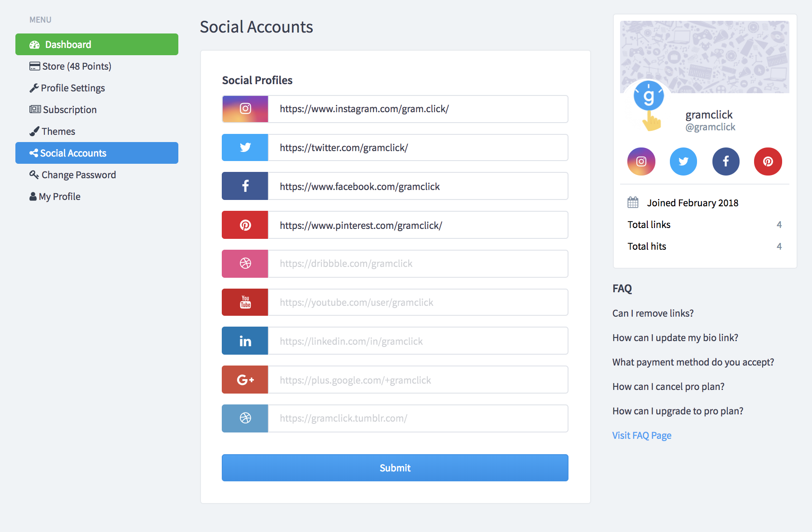
Task: Visit the FAQ Page link
Action: [642, 435]
